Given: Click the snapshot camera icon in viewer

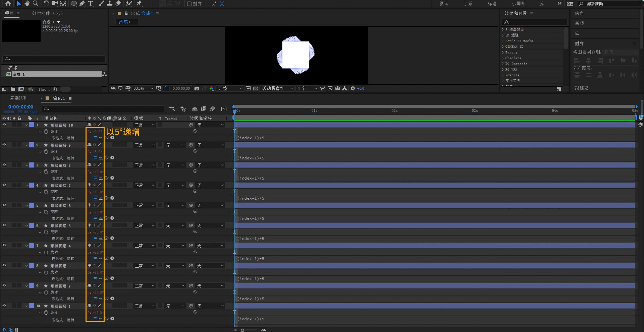Looking at the screenshot, I should pyautogui.click(x=197, y=88).
